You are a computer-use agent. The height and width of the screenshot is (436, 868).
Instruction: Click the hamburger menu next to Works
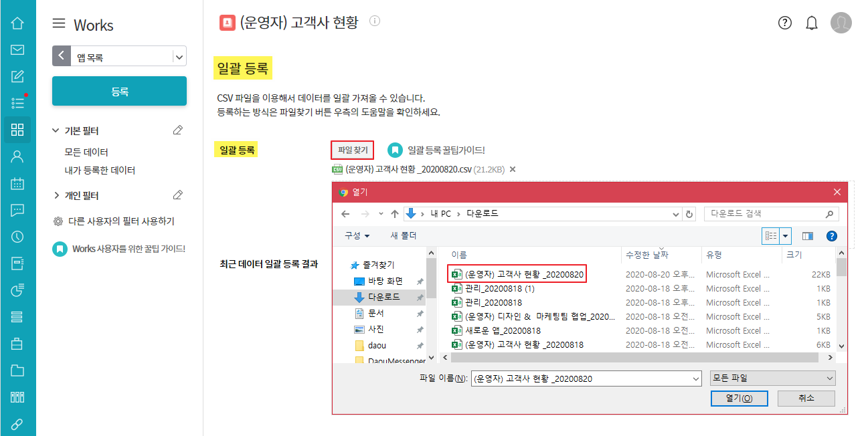59,24
